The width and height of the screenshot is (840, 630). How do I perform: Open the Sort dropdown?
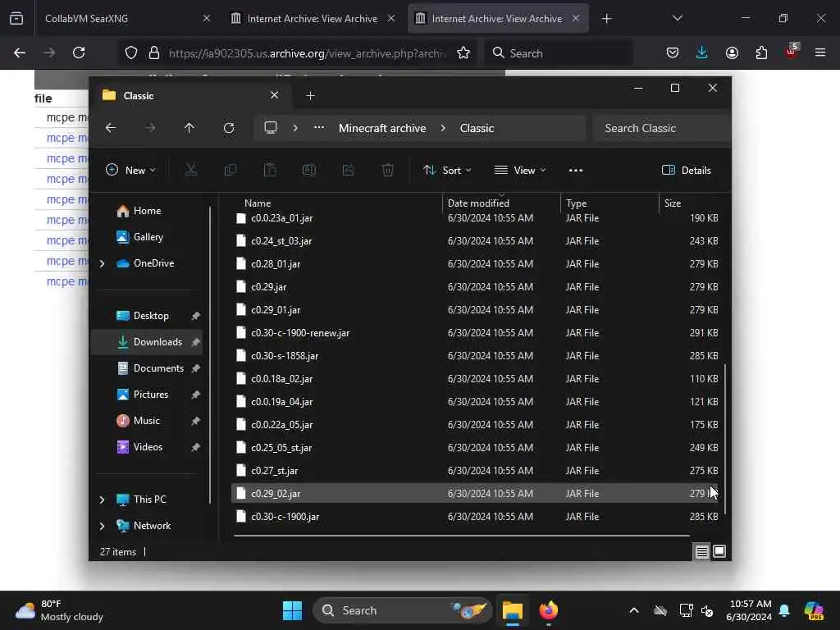(447, 171)
